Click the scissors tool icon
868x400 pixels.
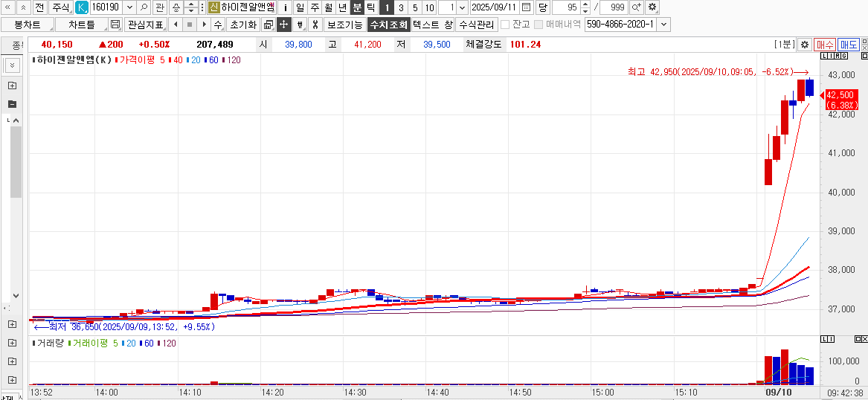point(315,25)
